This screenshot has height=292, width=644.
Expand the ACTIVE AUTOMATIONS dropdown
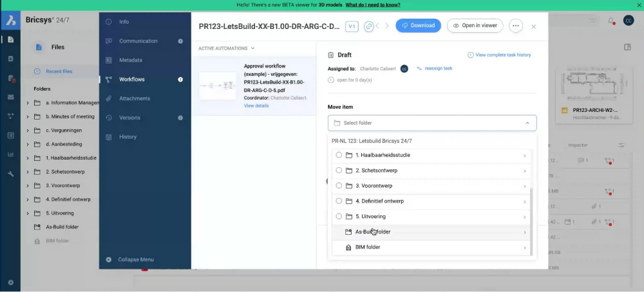pyautogui.click(x=227, y=48)
